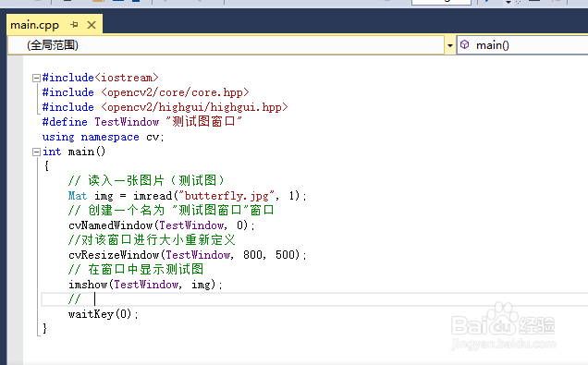Open the scope combo box arrow
Screen dimensions: 588x365
[450, 45]
